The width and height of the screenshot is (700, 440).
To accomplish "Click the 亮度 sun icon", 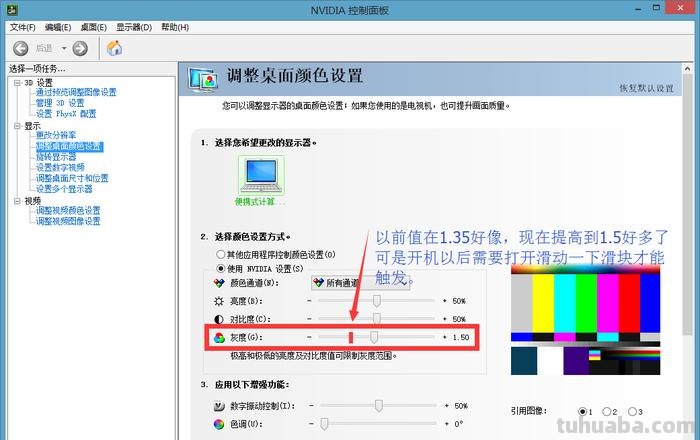I will (x=219, y=301).
